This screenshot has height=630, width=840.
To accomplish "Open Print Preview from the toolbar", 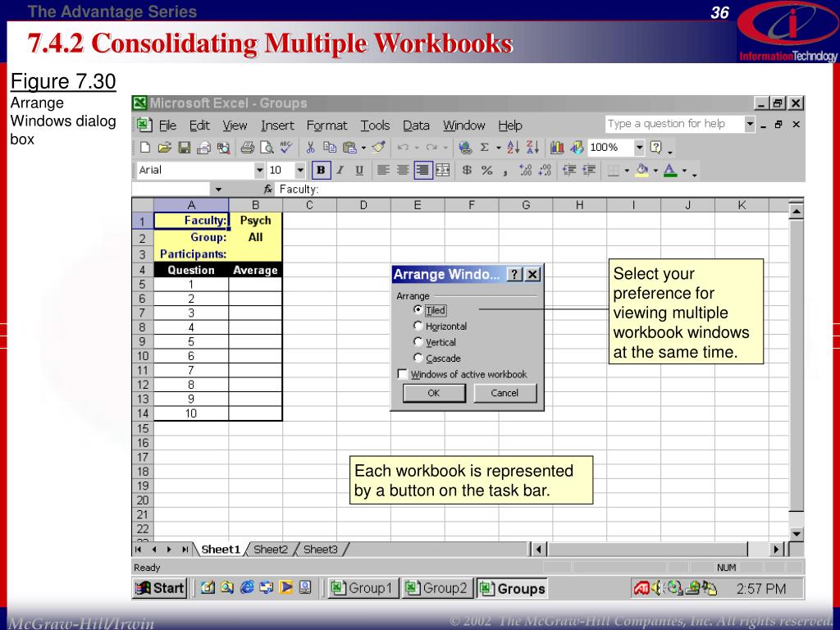I will (x=267, y=148).
